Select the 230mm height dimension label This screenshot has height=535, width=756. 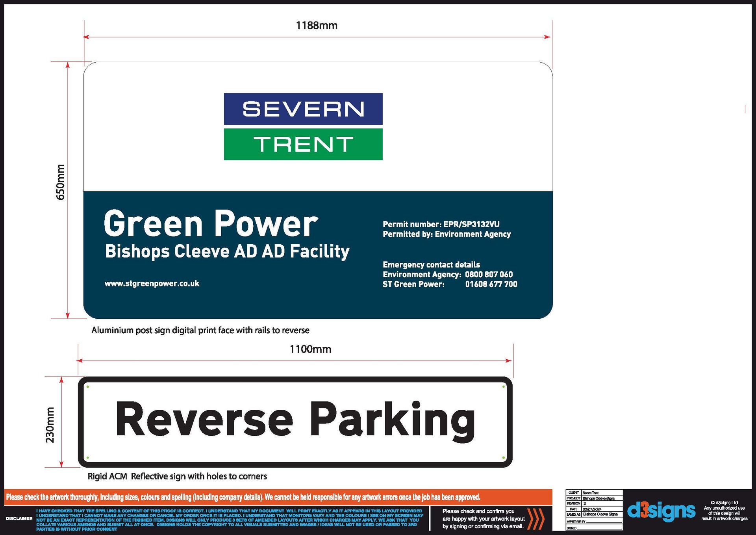50,425
